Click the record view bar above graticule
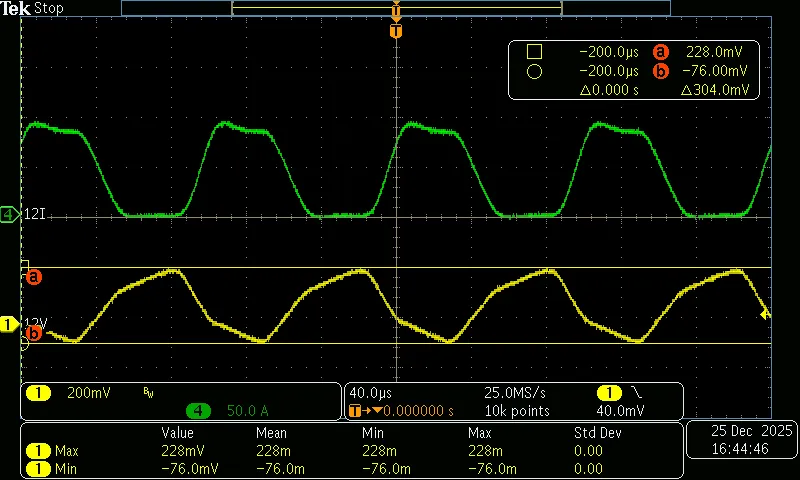 click(x=396, y=8)
